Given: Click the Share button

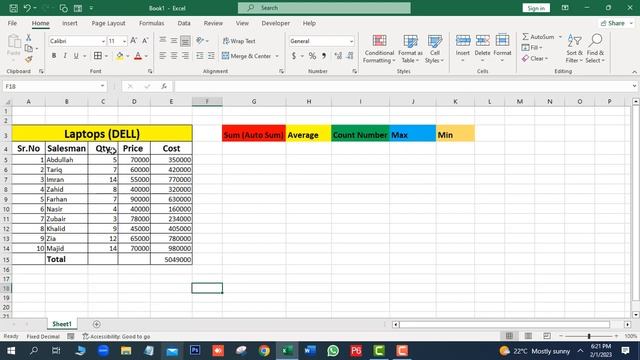Looking at the screenshot, I should click(616, 23).
